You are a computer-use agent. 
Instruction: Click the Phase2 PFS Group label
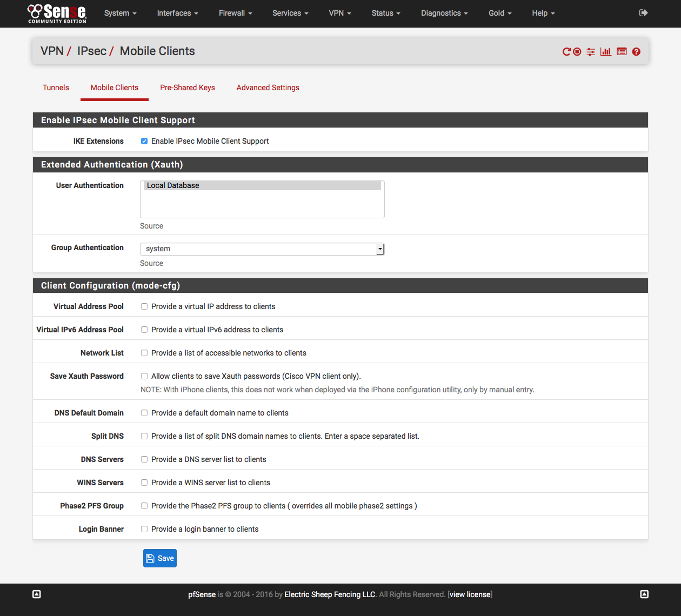click(92, 506)
